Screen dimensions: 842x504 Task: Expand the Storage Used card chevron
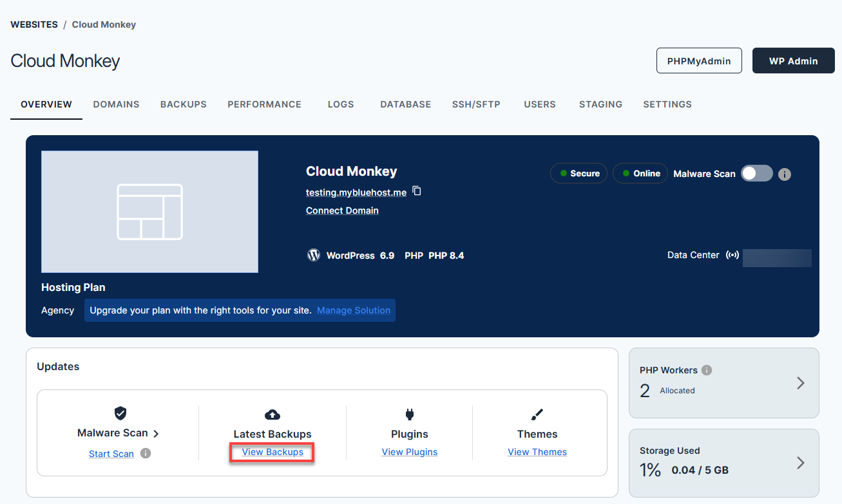(x=800, y=463)
